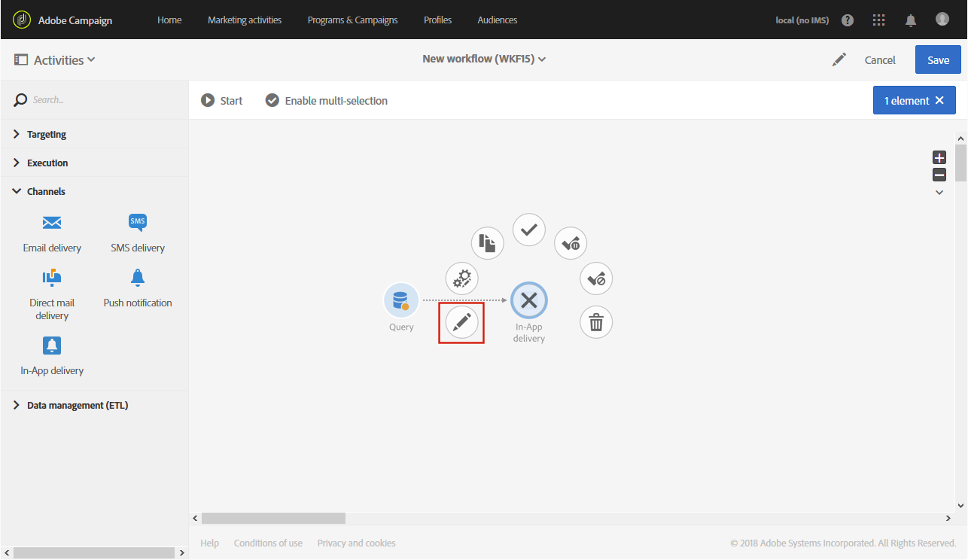The height and width of the screenshot is (560, 968).
Task: Expand the chevron below zoom buttons
Action: tap(939, 193)
